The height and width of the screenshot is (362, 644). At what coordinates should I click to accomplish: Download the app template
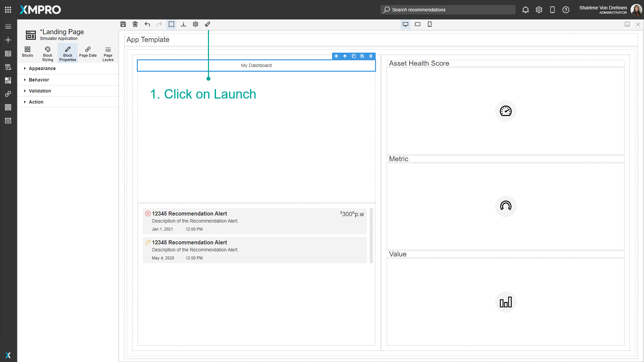click(183, 24)
